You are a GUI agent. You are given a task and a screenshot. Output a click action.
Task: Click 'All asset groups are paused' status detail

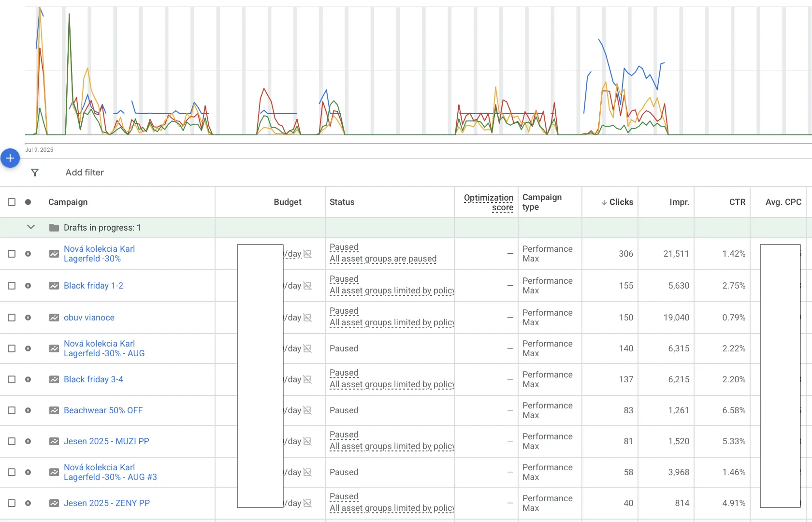(x=383, y=259)
